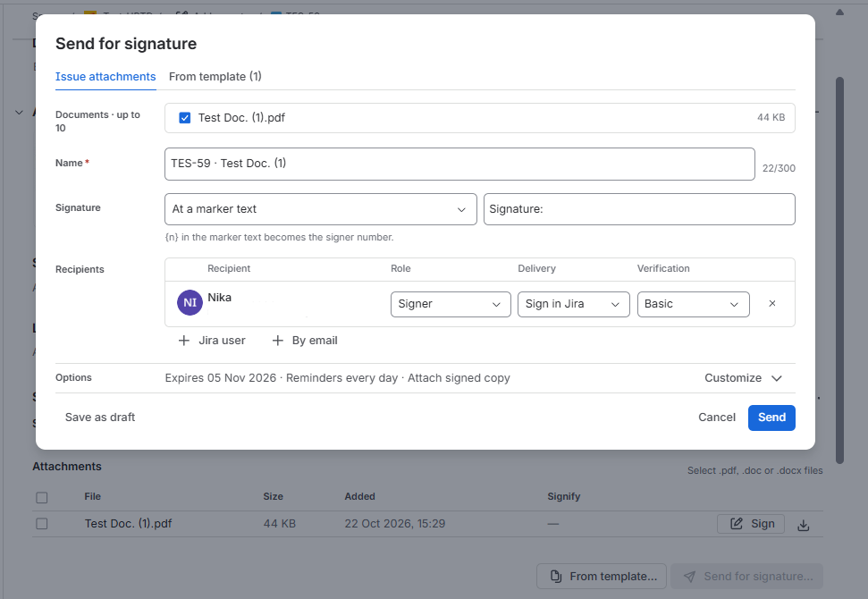Open the Sign in Jira delivery dropdown
Screen dimensions: 868x599
click(x=574, y=305)
